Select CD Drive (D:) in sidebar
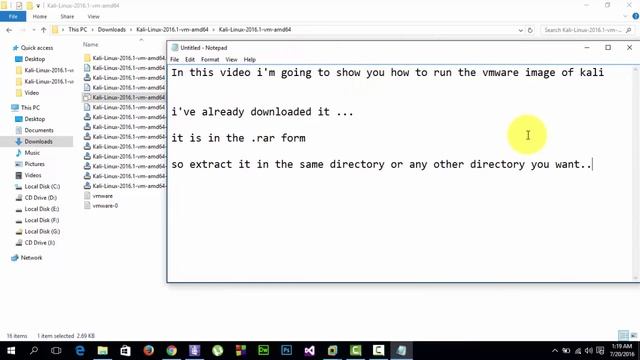The image size is (640, 360). pyautogui.click(x=40, y=198)
